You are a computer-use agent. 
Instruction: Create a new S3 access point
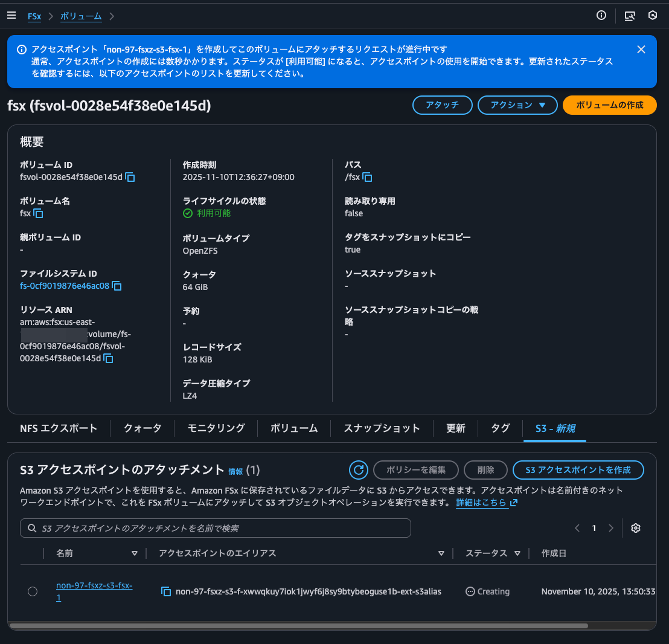(578, 470)
